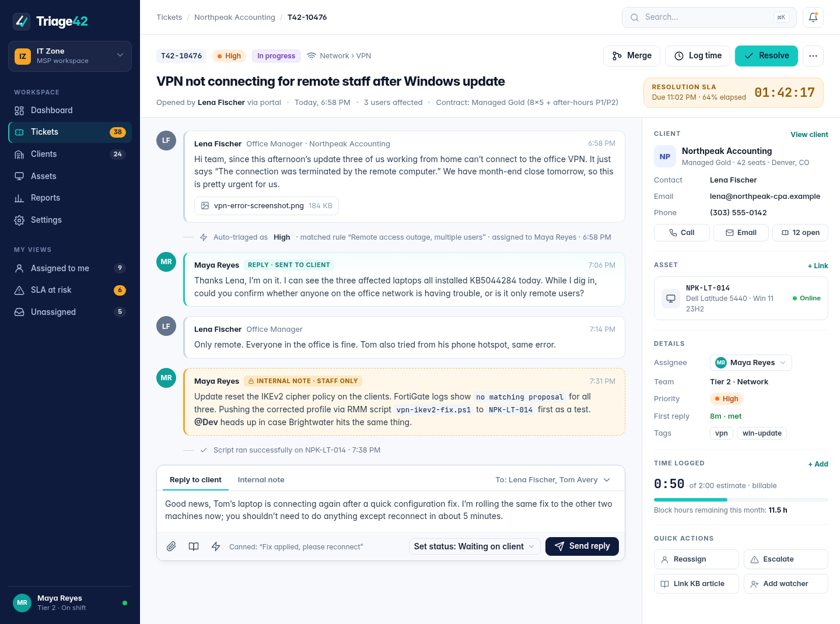Switch to the Internal note tab
Image resolution: width=840 pixels, height=624 pixels.
coord(261,480)
